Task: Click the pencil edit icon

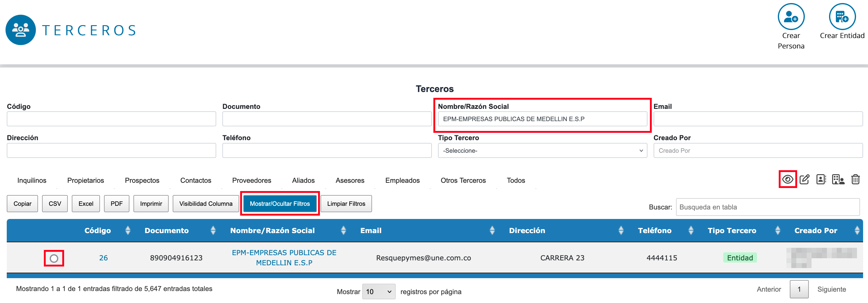Action: point(804,179)
